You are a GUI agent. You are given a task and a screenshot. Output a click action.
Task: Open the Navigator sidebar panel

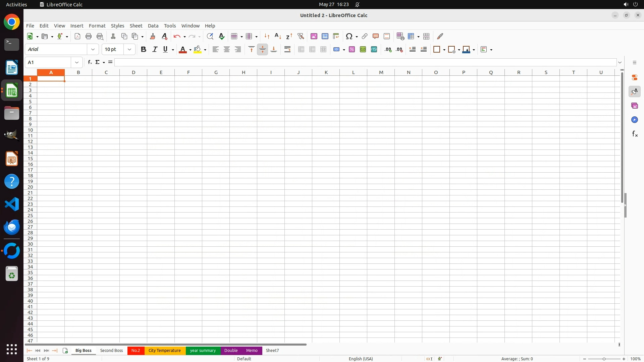[634, 120]
